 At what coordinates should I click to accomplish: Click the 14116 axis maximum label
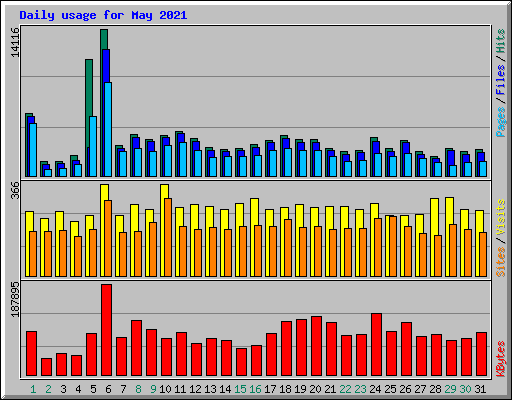coord(15,42)
